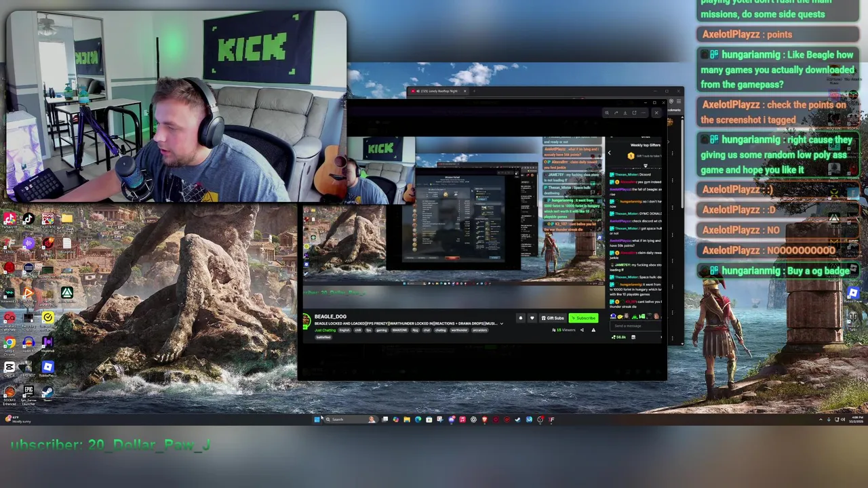Close the image viewer with the X button
This screenshot has height=488, width=868.
pos(656,113)
